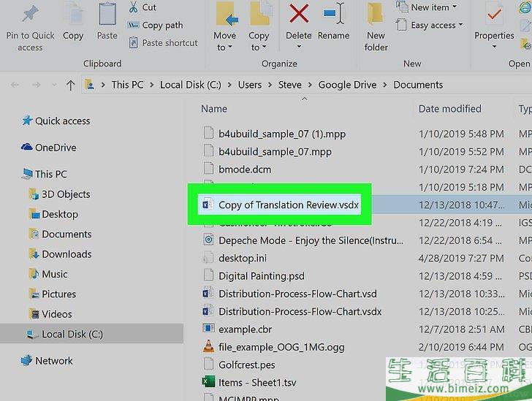Sort by Date modified column header
This screenshot has width=532, height=401.
click(449, 109)
